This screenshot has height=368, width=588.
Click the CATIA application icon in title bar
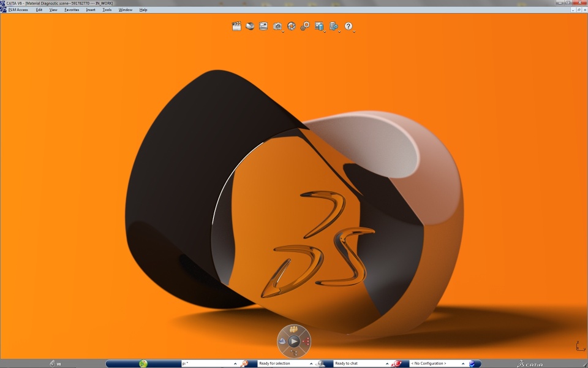[2, 3]
